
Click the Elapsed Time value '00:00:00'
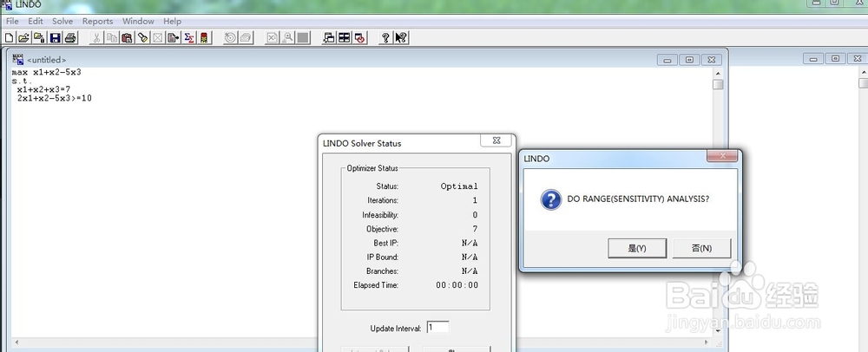(457, 285)
